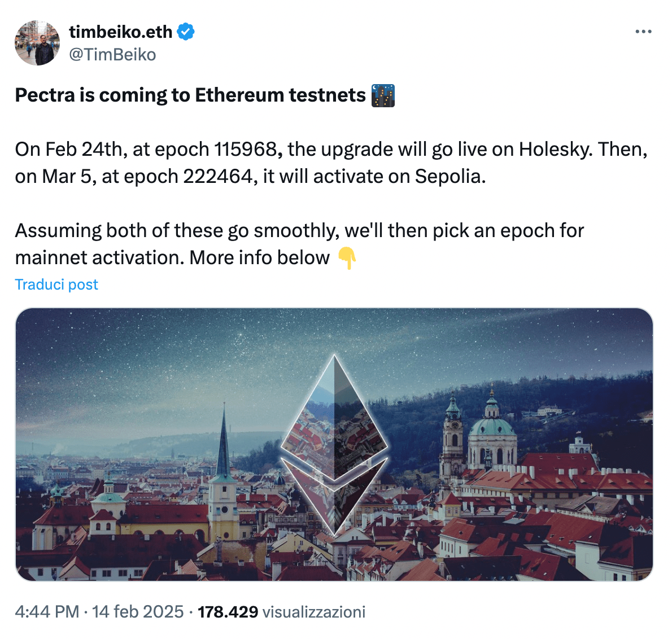Click the 178.429 visualizzazioni view count
This screenshot has height=639, width=672.
coord(281,612)
